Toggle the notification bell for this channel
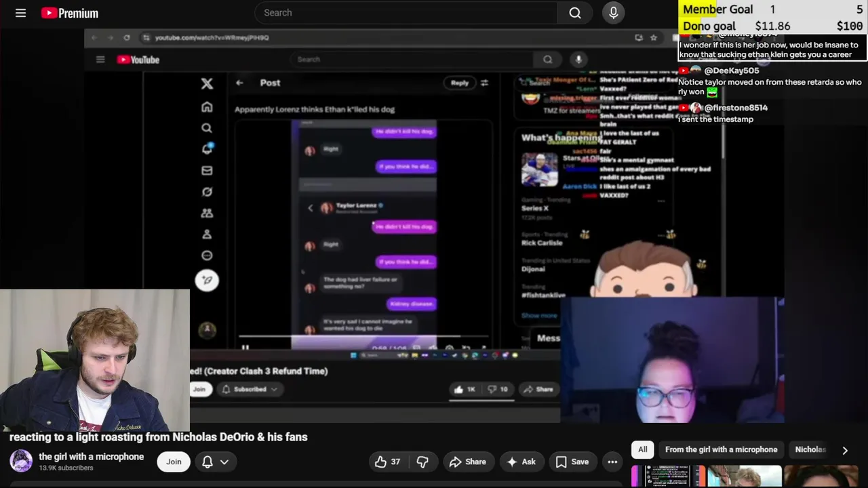 pyautogui.click(x=208, y=462)
